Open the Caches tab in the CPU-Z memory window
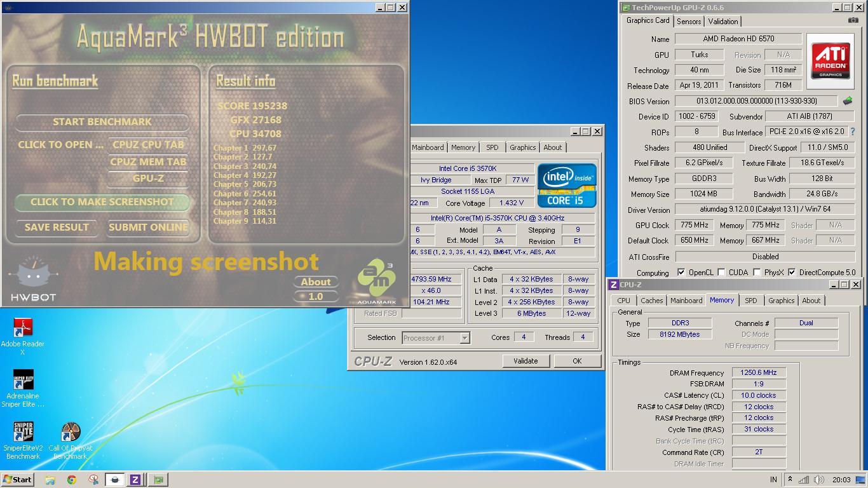Screen dimensions: 868x488 (x=652, y=301)
